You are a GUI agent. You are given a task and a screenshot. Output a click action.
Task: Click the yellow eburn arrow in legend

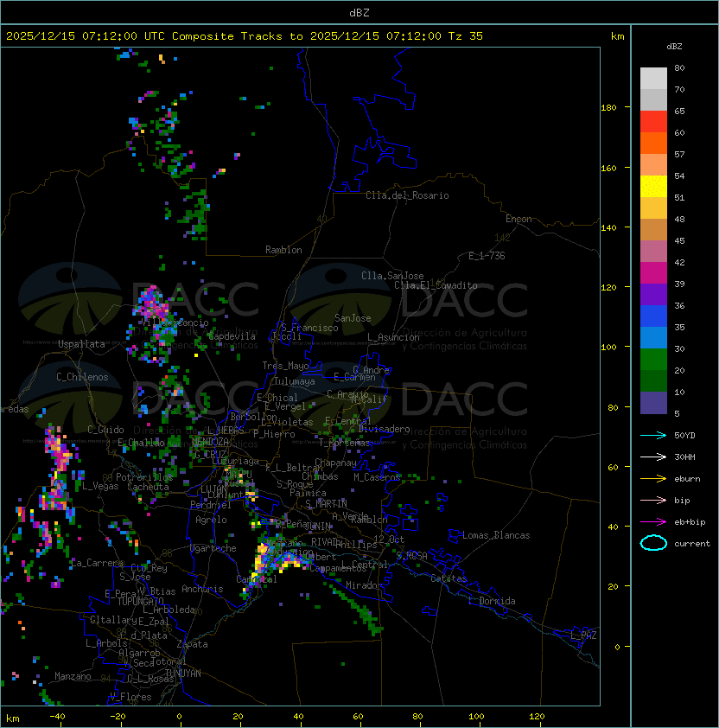pyautogui.click(x=653, y=479)
